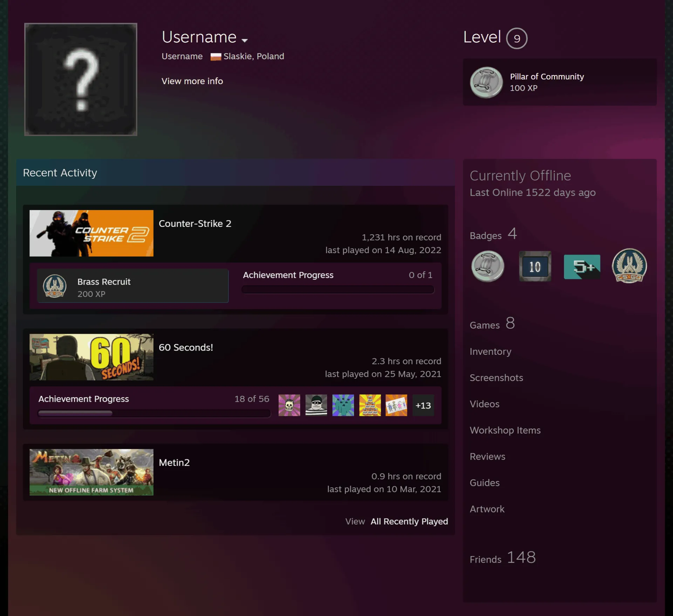
Task: Select the masked burglar achievement icon
Action: pyautogui.click(x=316, y=405)
